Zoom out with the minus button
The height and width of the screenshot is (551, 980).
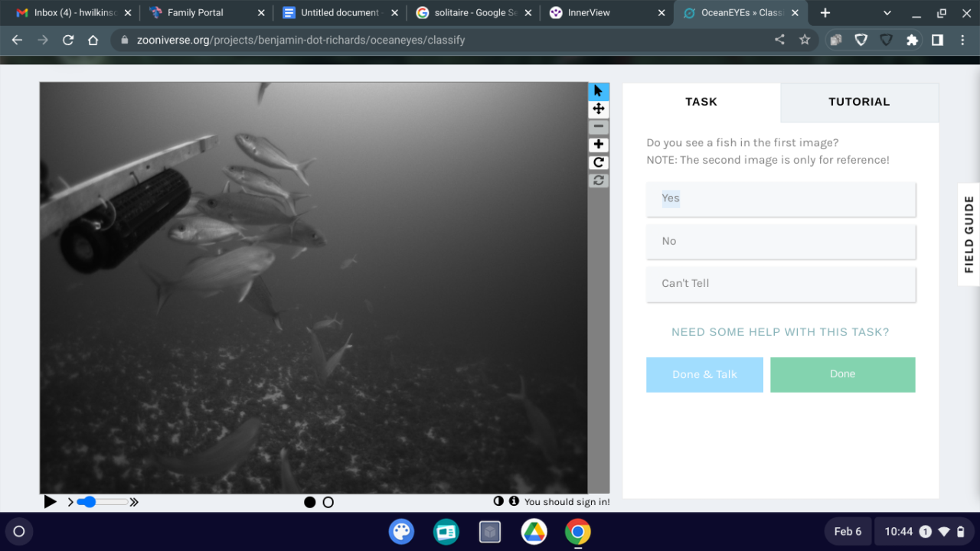[x=598, y=127]
